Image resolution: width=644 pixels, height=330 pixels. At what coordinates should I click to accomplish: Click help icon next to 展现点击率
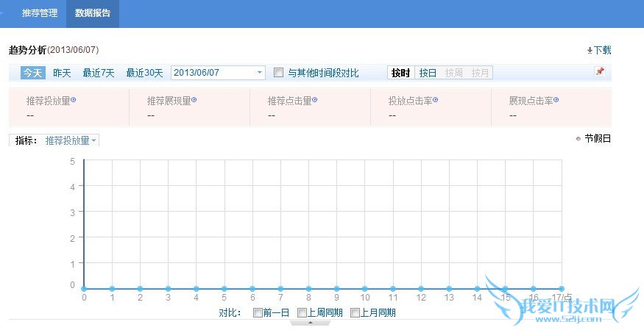tap(556, 100)
